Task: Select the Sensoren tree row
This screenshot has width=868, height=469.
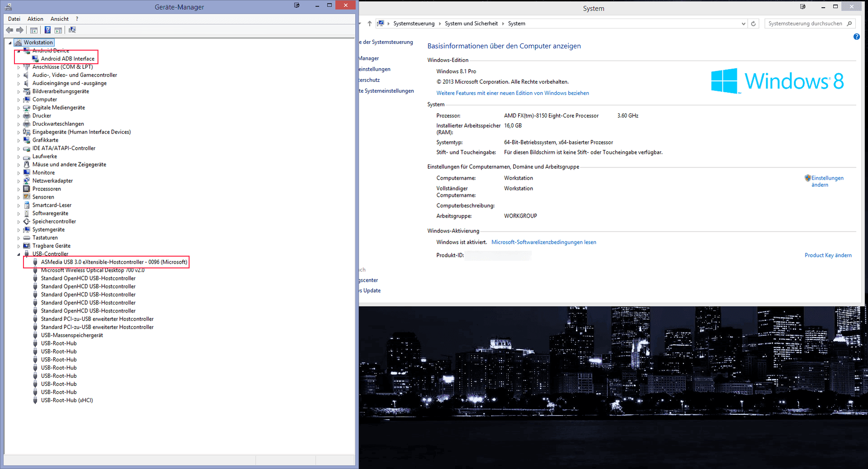Action: (43, 197)
